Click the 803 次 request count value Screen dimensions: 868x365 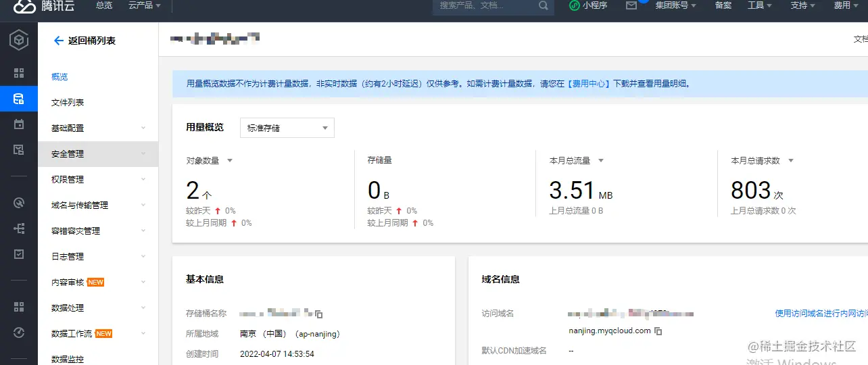coord(757,191)
